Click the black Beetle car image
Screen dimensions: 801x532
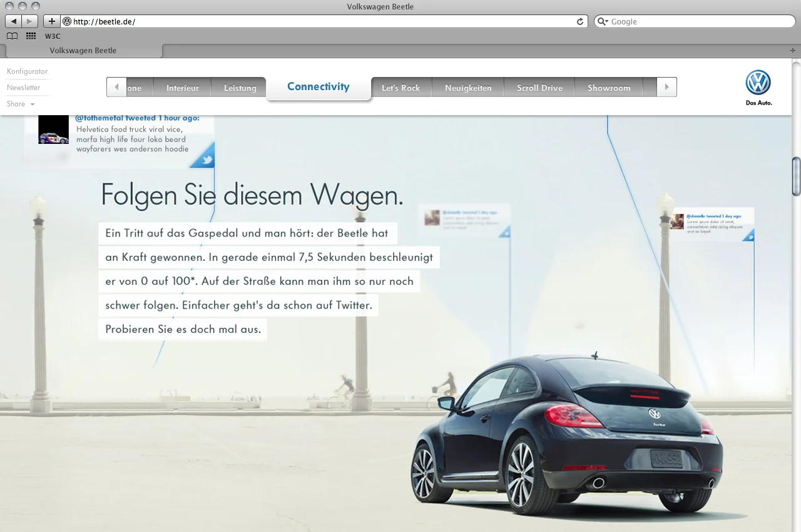(x=566, y=434)
